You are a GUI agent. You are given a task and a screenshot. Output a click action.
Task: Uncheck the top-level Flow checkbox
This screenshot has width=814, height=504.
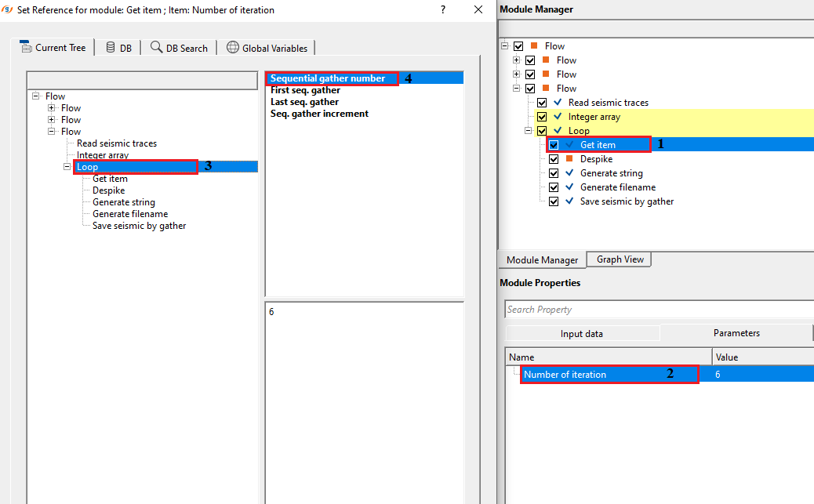pos(518,46)
